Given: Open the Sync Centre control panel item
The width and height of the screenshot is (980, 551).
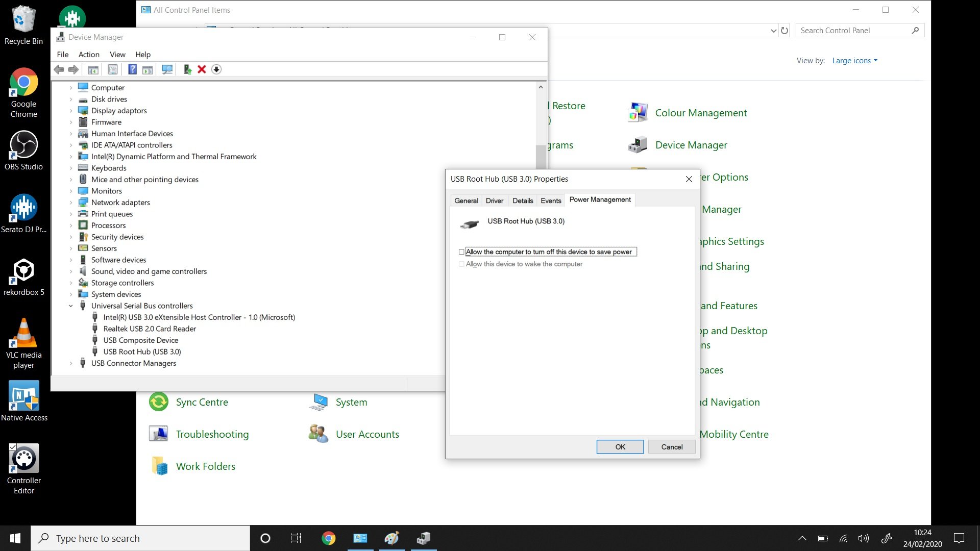Looking at the screenshot, I should coord(202,402).
